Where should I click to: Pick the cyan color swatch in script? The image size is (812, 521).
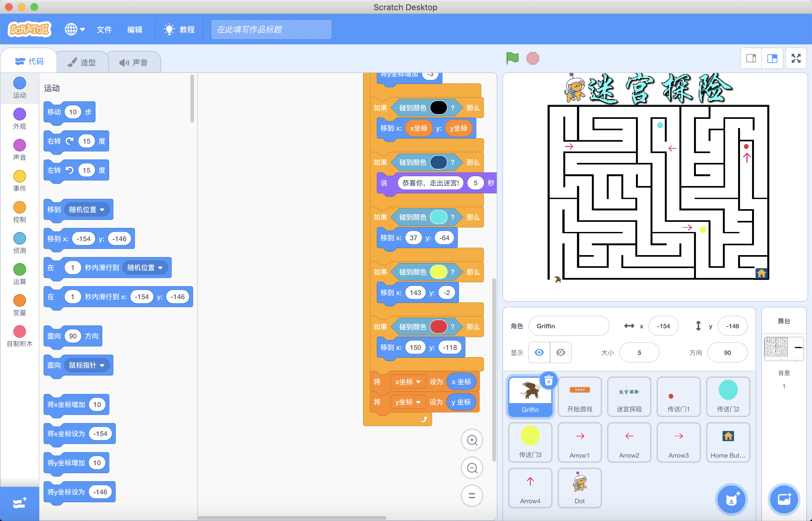[x=438, y=217]
